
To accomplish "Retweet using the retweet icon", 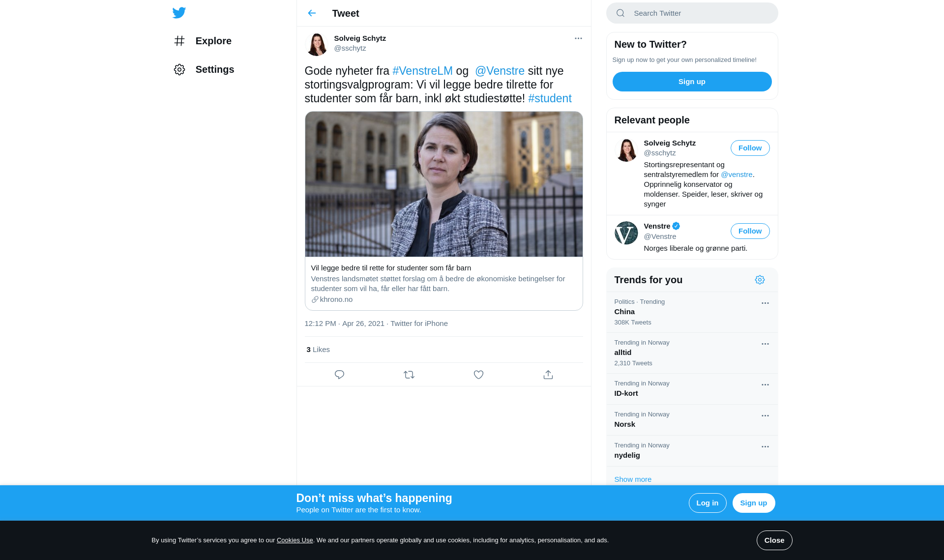I will (409, 375).
